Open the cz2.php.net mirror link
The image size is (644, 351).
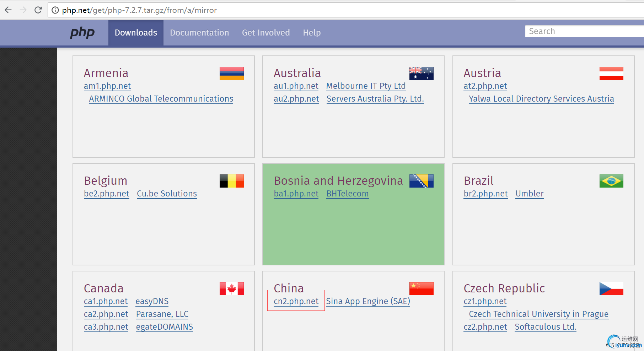point(485,327)
